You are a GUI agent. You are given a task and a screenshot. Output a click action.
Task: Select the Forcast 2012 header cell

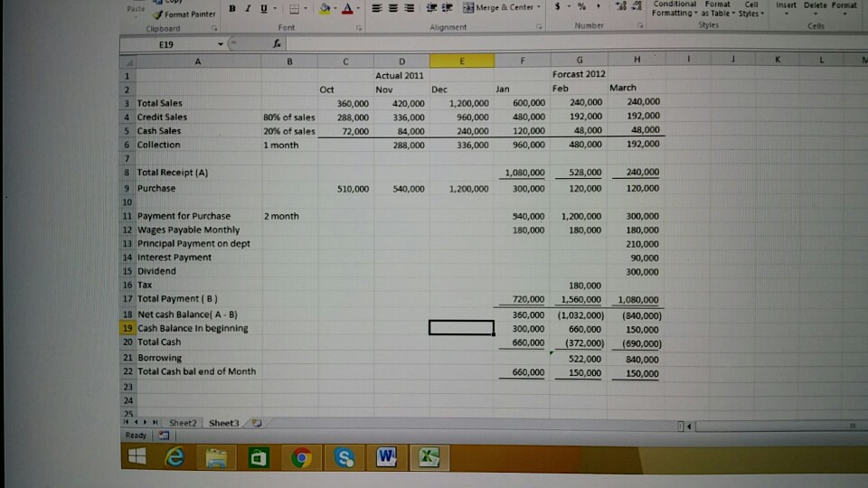click(579, 74)
